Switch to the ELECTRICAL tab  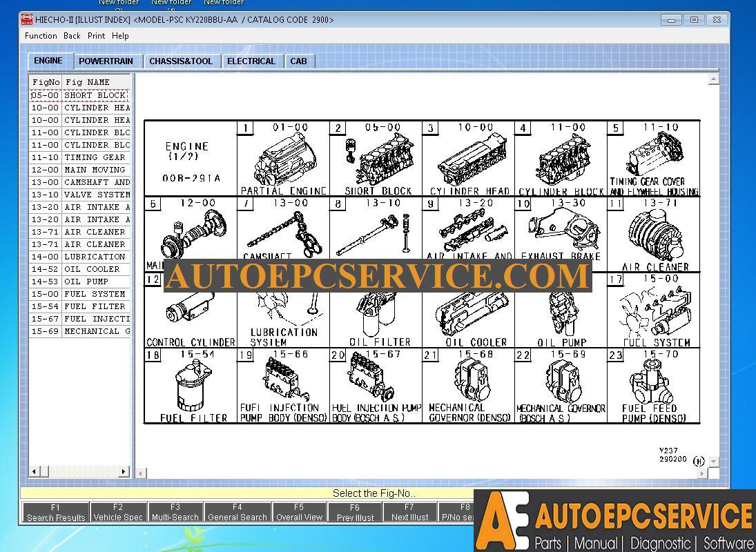pyautogui.click(x=251, y=61)
